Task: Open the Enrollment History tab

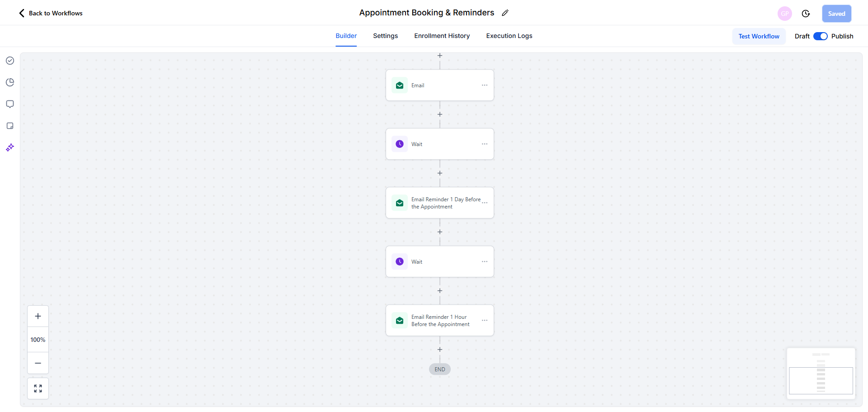Action: tap(442, 36)
